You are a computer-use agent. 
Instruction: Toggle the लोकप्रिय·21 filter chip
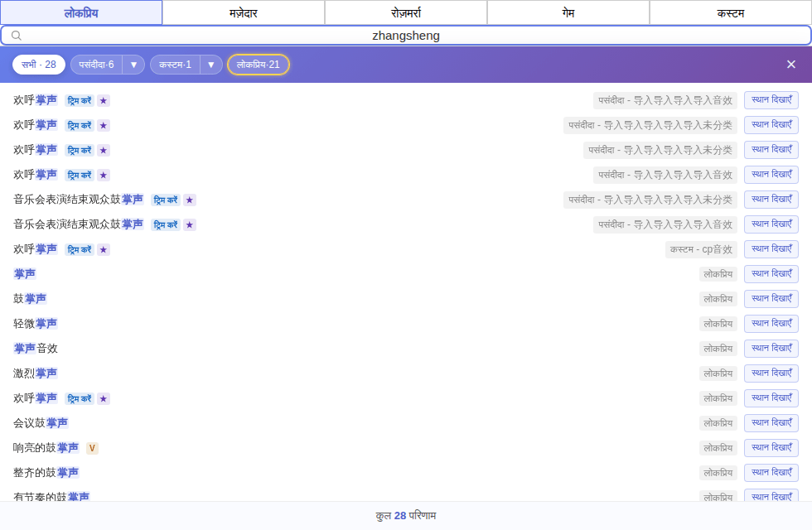coord(258,65)
